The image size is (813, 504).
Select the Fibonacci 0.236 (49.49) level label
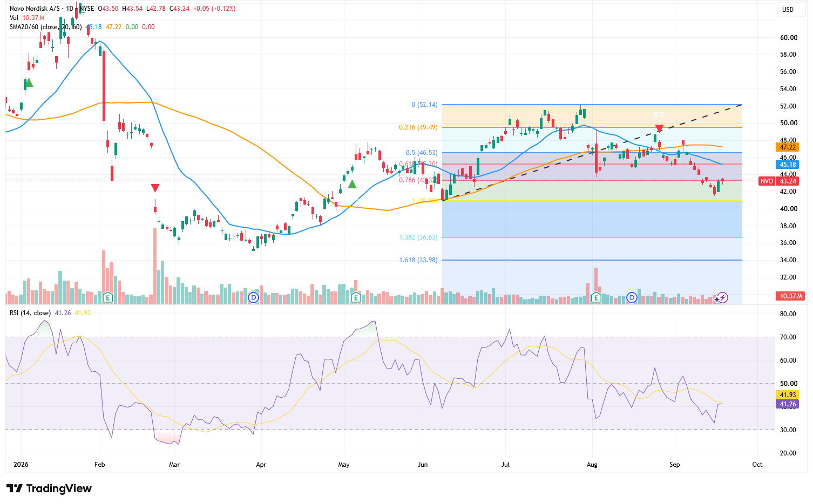[x=418, y=127]
